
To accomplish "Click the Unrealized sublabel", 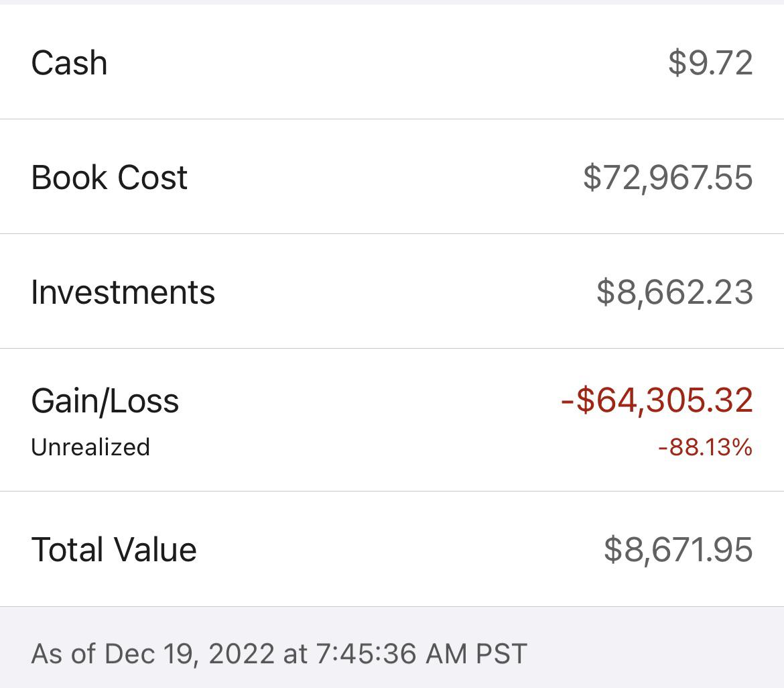I will (x=90, y=447).
